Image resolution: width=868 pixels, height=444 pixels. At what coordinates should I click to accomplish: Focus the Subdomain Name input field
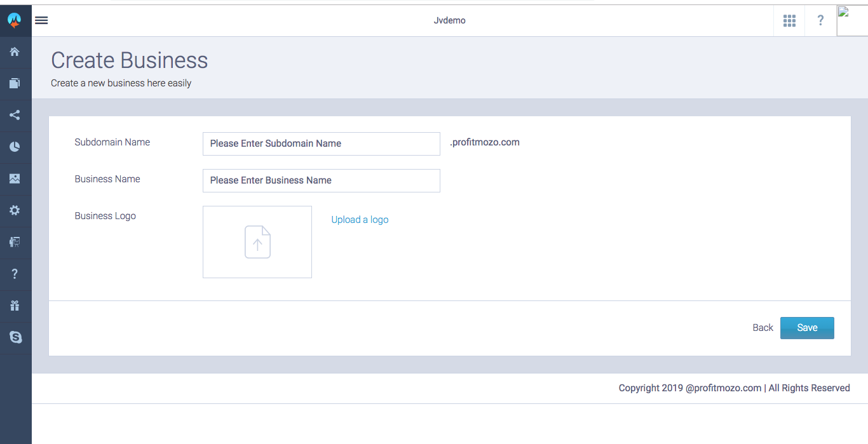[321, 144]
